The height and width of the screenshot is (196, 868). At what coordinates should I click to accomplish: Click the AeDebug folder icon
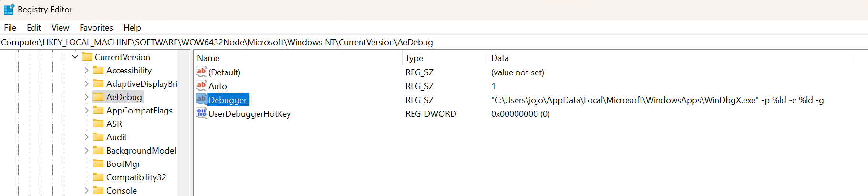pos(98,97)
